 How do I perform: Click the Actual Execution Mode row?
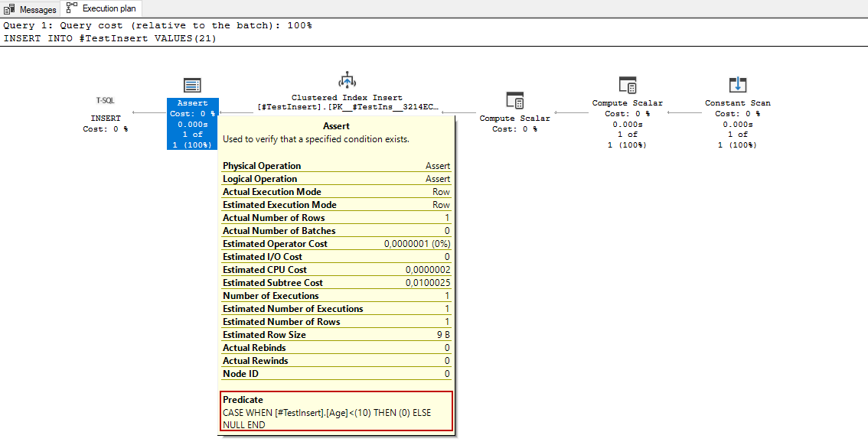[337, 192]
